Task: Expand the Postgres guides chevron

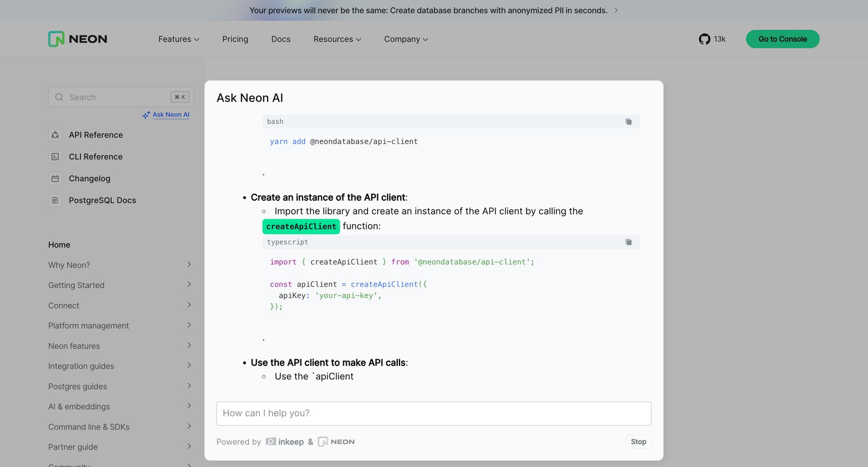Action: [189, 386]
